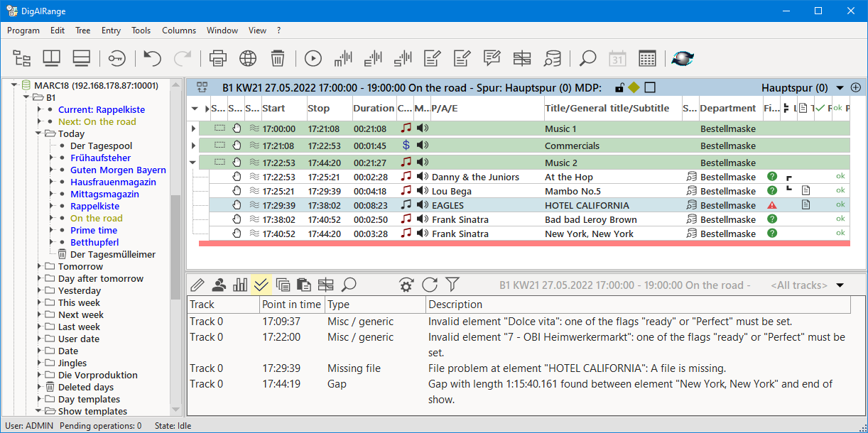Click the filter funnel icon in lower panel
The height and width of the screenshot is (433, 868).
point(452,285)
